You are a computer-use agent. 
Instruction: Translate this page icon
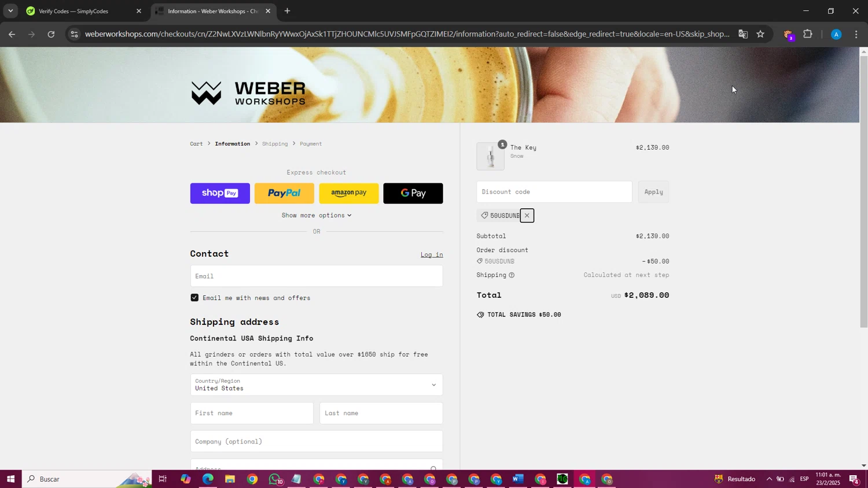pyautogui.click(x=743, y=34)
